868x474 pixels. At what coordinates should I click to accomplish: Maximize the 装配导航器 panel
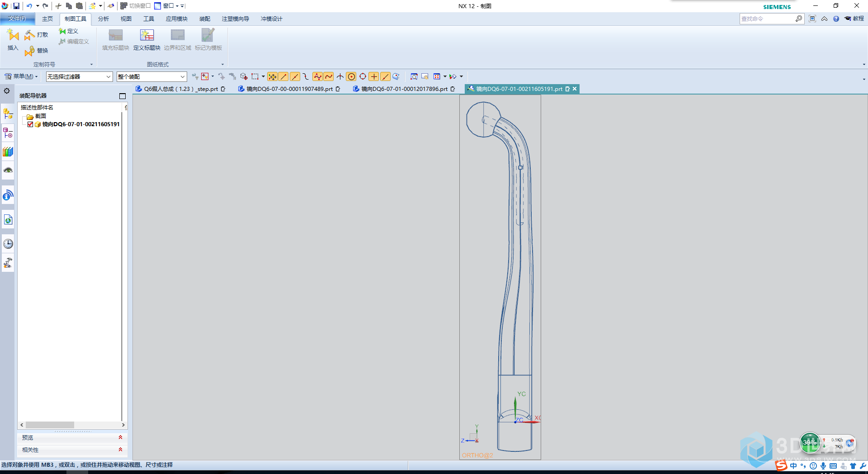click(x=123, y=96)
